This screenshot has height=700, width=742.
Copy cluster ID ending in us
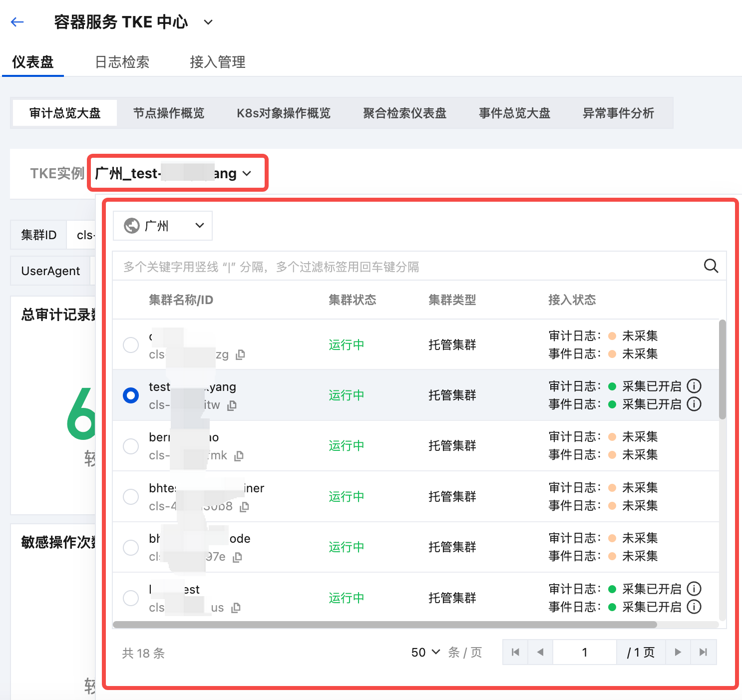click(x=236, y=608)
